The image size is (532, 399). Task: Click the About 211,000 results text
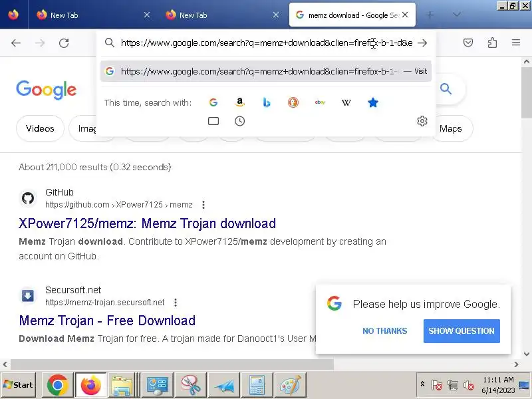click(x=95, y=167)
